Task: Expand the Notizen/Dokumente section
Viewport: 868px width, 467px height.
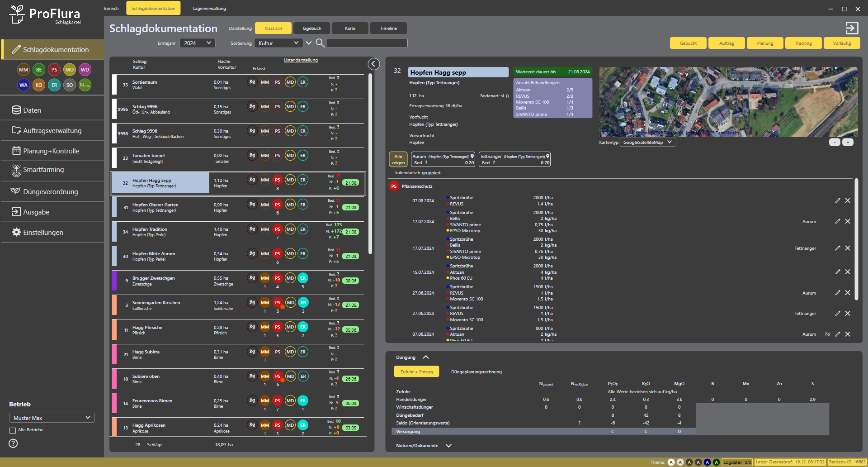Action: (x=448, y=446)
